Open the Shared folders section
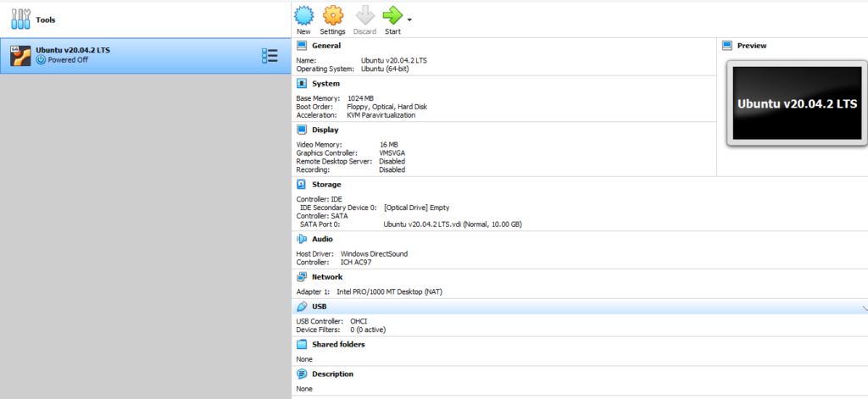Image resolution: width=868 pixels, height=399 pixels. tap(337, 345)
